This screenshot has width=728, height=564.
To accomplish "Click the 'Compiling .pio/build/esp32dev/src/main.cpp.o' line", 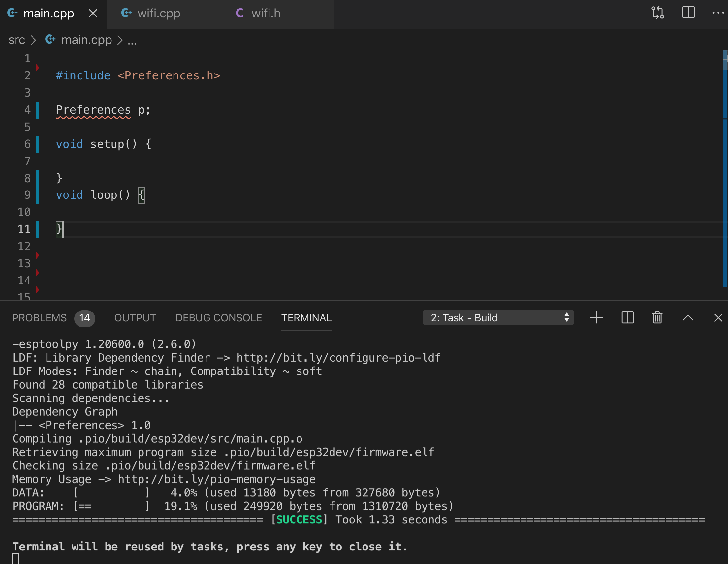I will [x=157, y=439].
